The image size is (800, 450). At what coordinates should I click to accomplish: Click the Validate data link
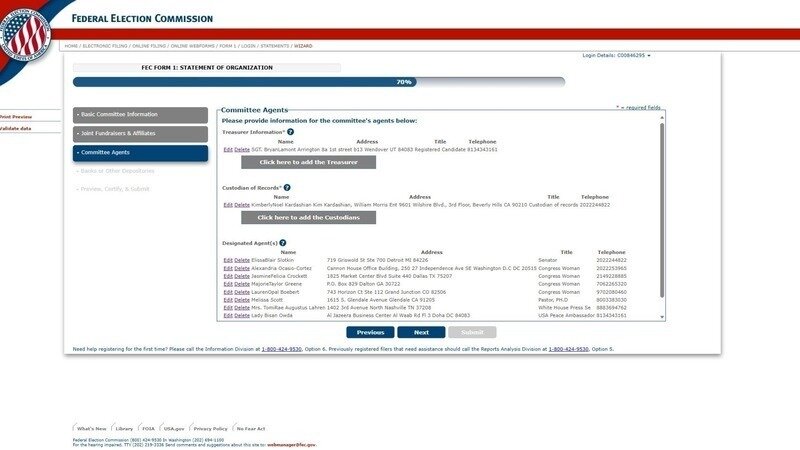tap(16, 128)
